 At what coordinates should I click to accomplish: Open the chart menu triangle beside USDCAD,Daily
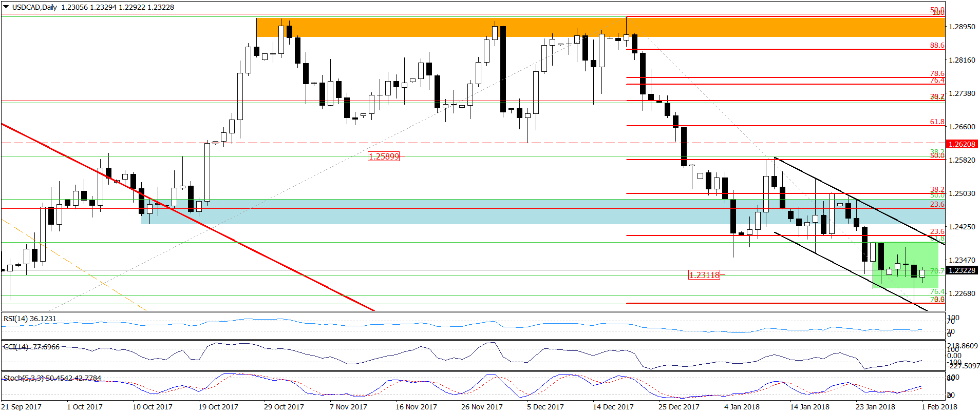click(x=6, y=7)
